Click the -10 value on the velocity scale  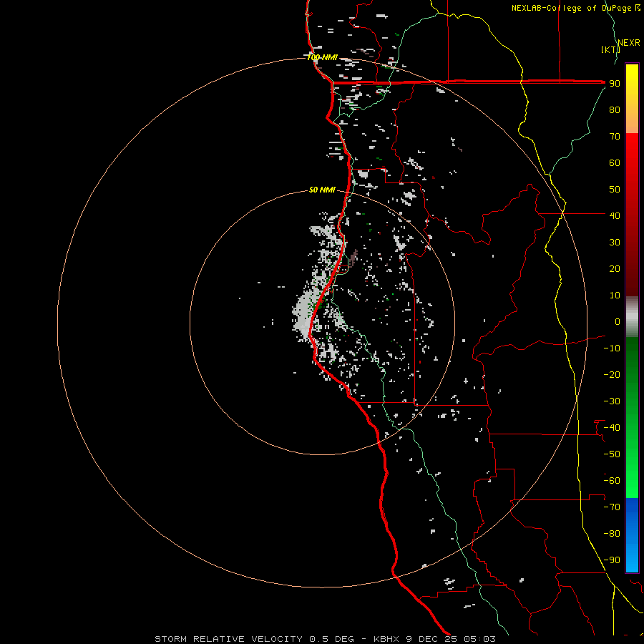(612, 348)
